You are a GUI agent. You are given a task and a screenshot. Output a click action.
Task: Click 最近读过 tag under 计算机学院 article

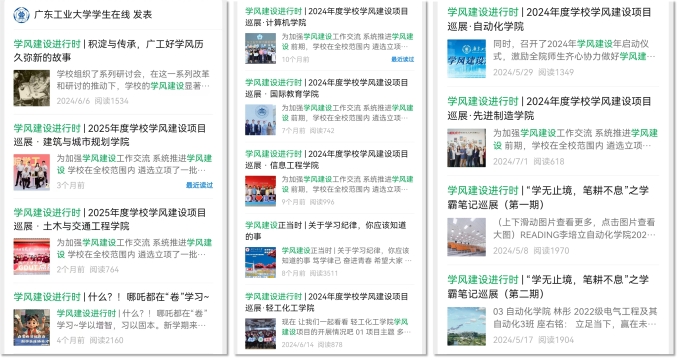pos(402,59)
